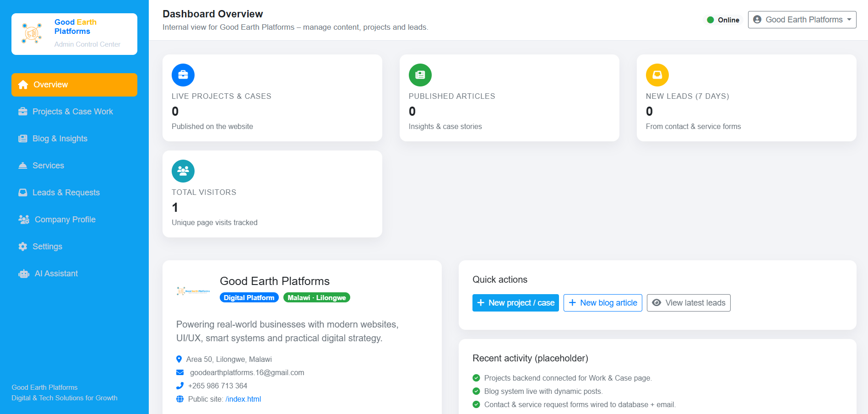Click the Online status label
The width and height of the screenshot is (868, 414).
pyautogui.click(x=728, y=20)
